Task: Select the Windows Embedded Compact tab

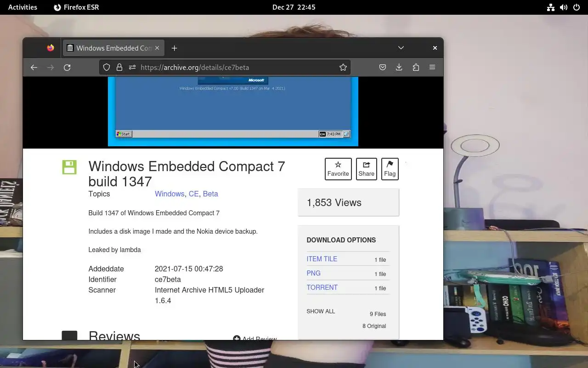Action: (113, 48)
